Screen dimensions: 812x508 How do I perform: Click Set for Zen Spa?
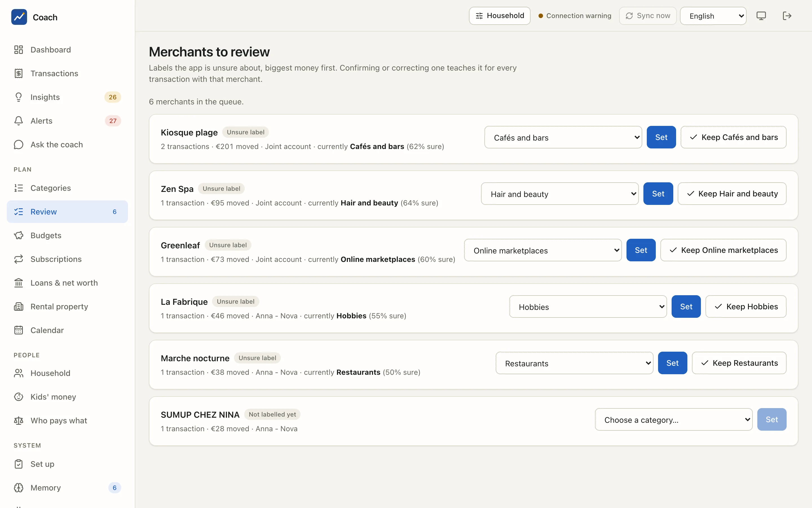pyautogui.click(x=658, y=194)
